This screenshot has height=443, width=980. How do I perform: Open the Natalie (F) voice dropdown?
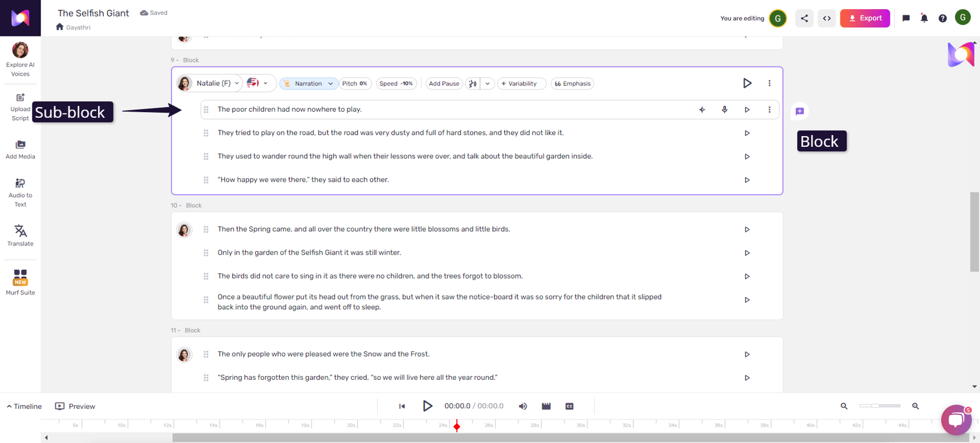[x=217, y=84]
